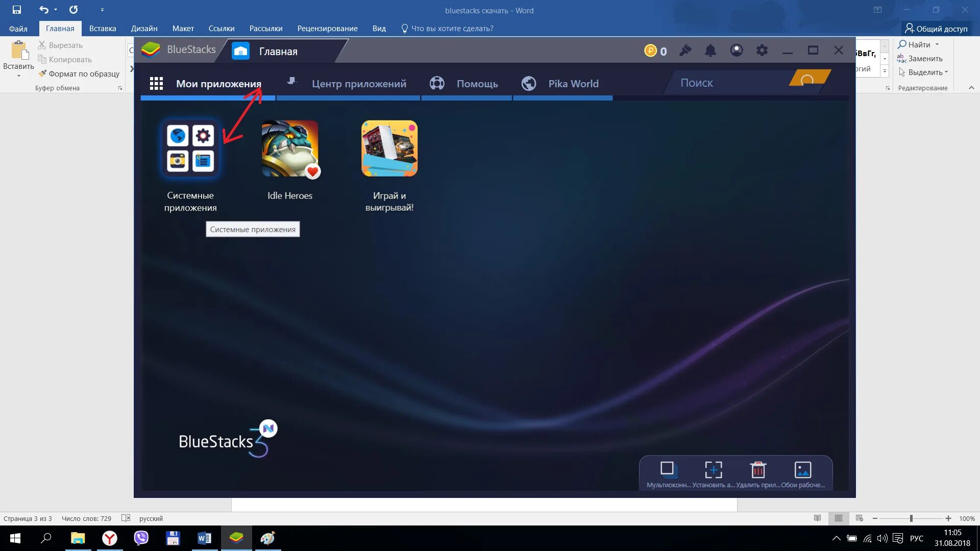Click 'Заменить' in Word editing group

pos(920,58)
